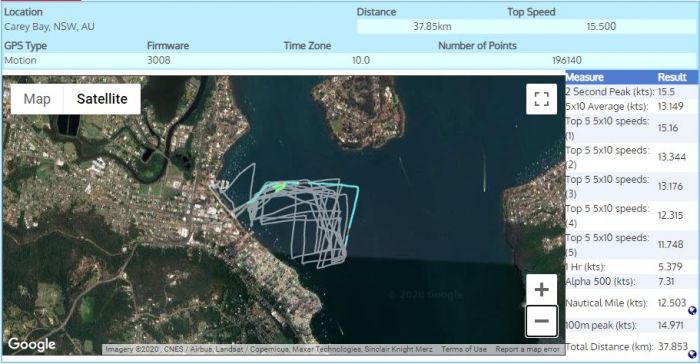Image resolution: width=700 pixels, height=364 pixels.
Task: Select the Satellite view tab
Action: [x=102, y=99]
